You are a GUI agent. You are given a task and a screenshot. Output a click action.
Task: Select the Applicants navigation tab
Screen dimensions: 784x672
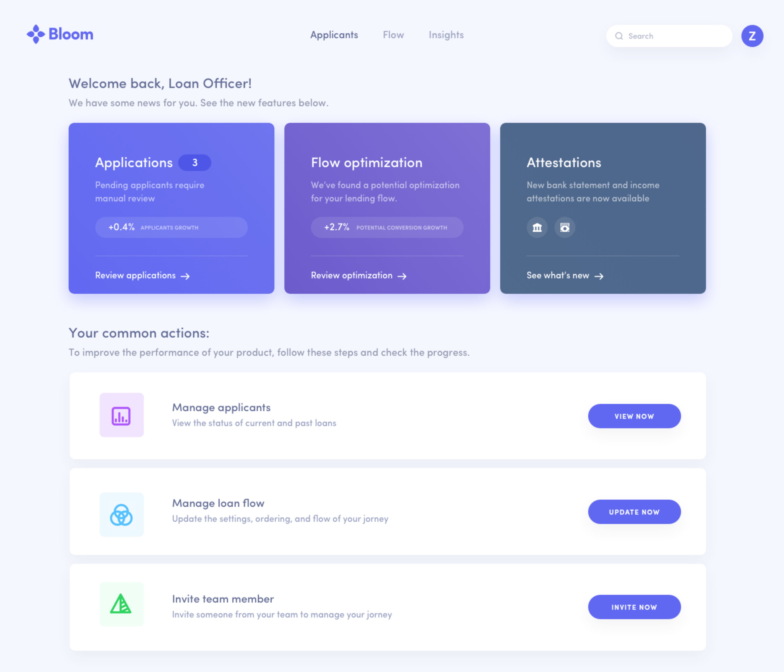[334, 35]
